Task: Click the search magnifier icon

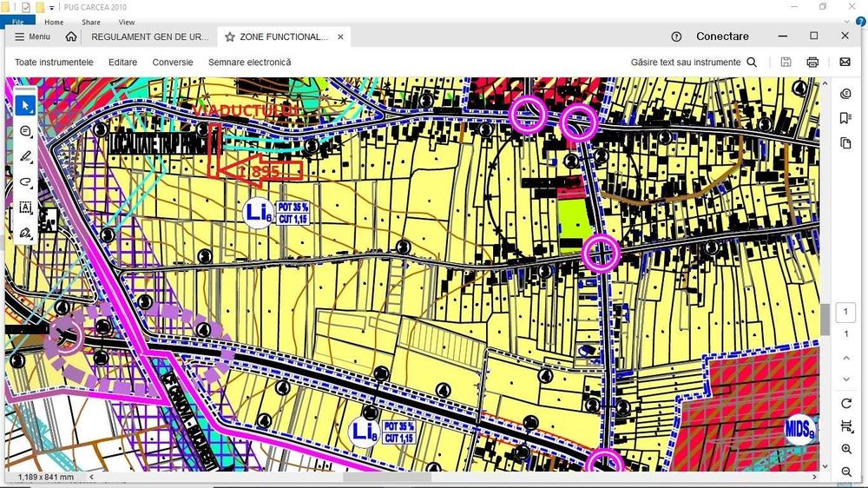Action: coord(752,62)
